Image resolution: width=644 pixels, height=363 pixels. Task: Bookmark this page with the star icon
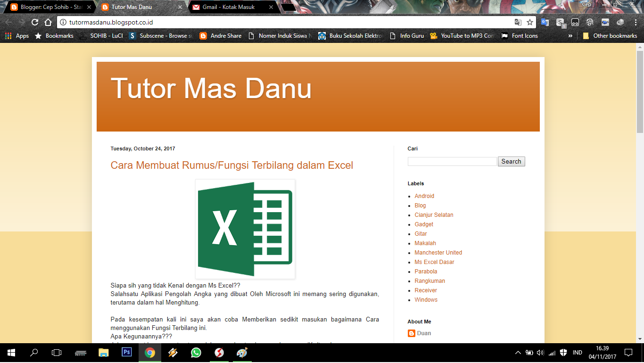(x=530, y=22)
